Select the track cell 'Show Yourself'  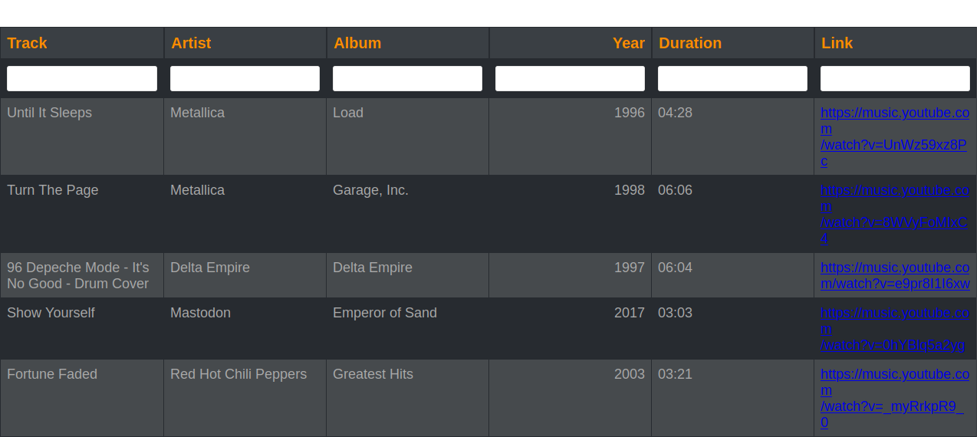[x=82, y=329]
